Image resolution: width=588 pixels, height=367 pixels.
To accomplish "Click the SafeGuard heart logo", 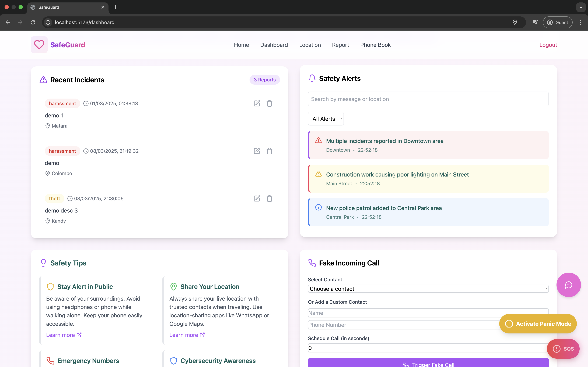I will pyautogui.click(x=39, y=45).
